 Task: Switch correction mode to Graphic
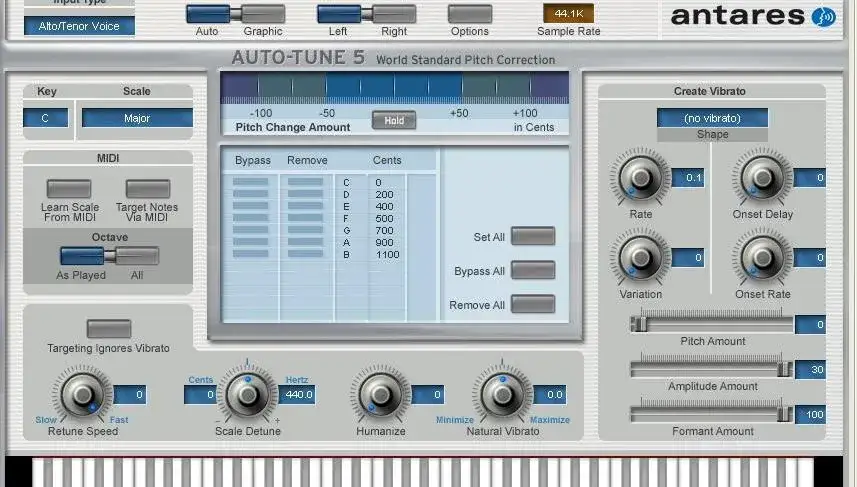click(263, 14)
